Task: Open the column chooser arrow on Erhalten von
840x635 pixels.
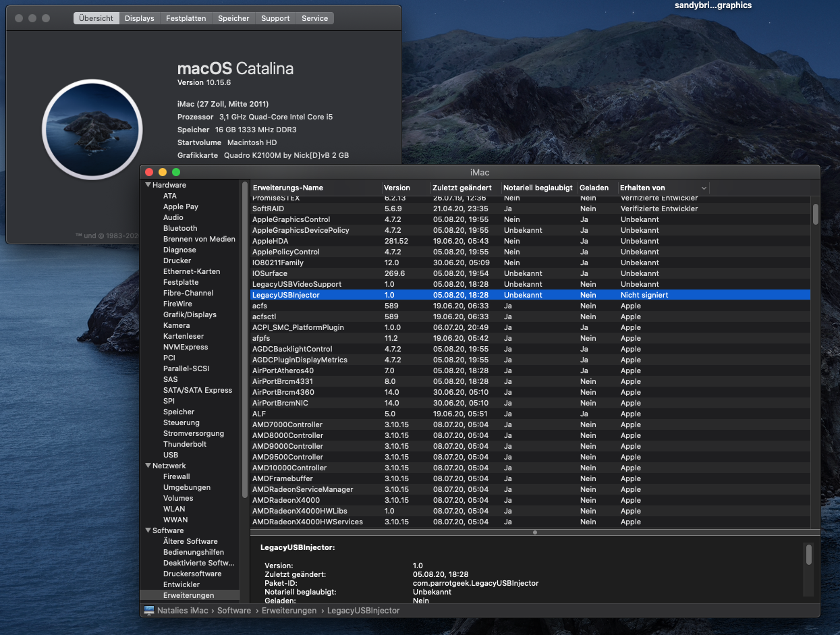Action: 704,188
